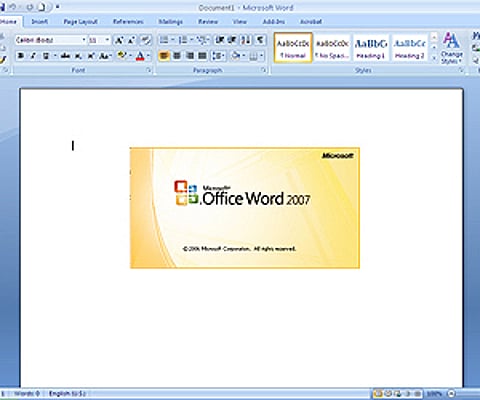Viewport: 480px width, 400px height.
Task: Apply the Normal style
Action: pyautogui.click(x=293, y=48)
